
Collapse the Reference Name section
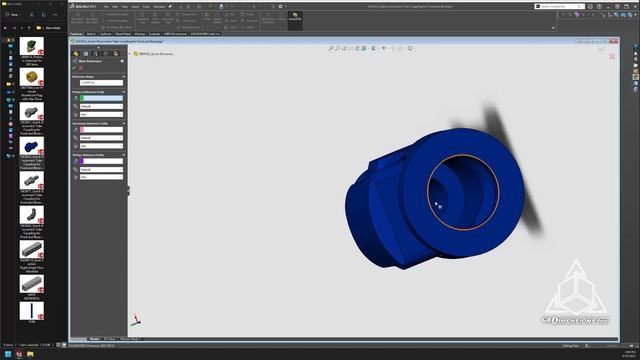(x=124, y=77)
